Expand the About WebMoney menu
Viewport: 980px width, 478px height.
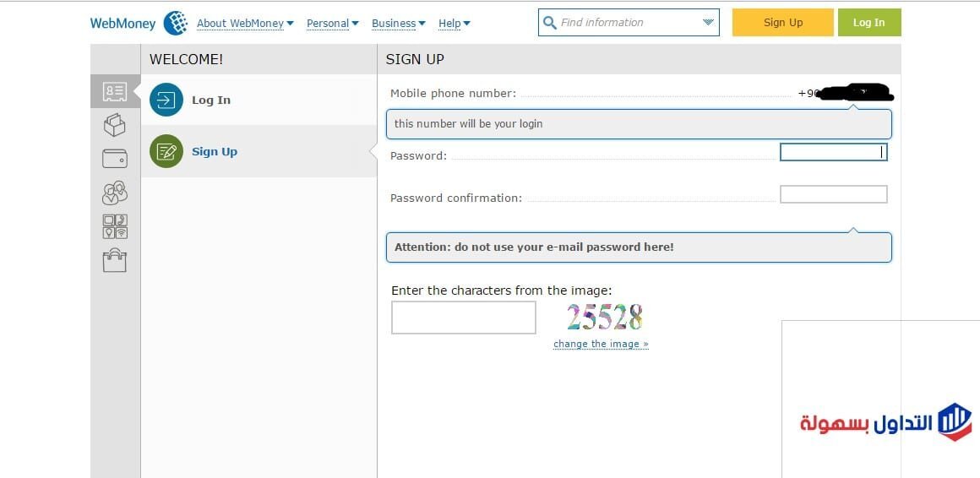click(x=245, y=24)
